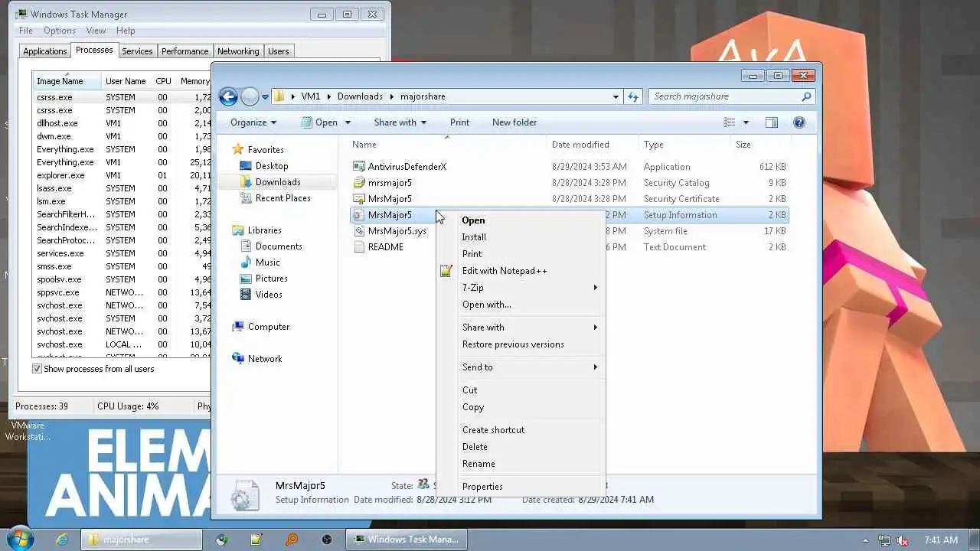Click Downloads in the address breadcrumb
This screenshot has height=551, width=980.
tap(360, 96)
